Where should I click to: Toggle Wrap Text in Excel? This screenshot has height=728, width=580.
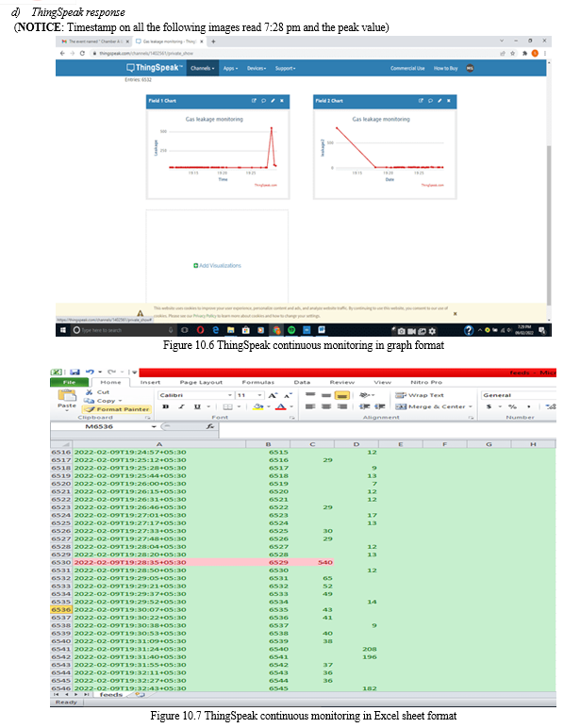point(420,395)
